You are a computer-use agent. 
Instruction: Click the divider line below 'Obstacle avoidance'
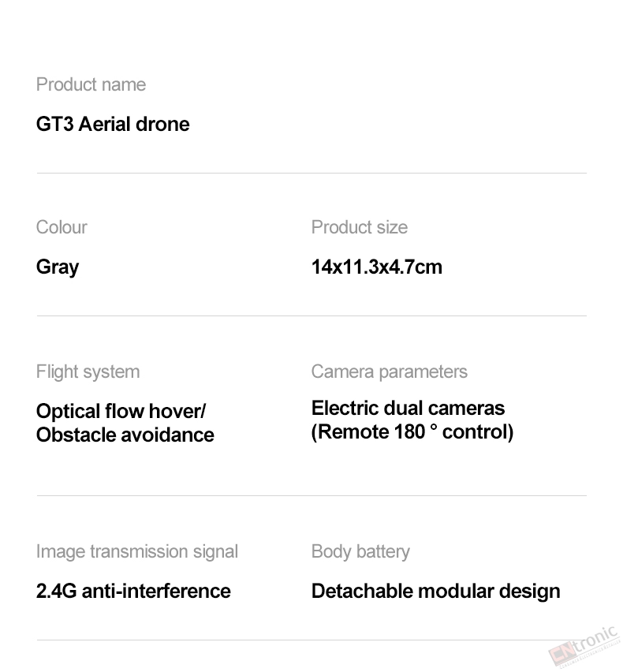click(311, 496)
